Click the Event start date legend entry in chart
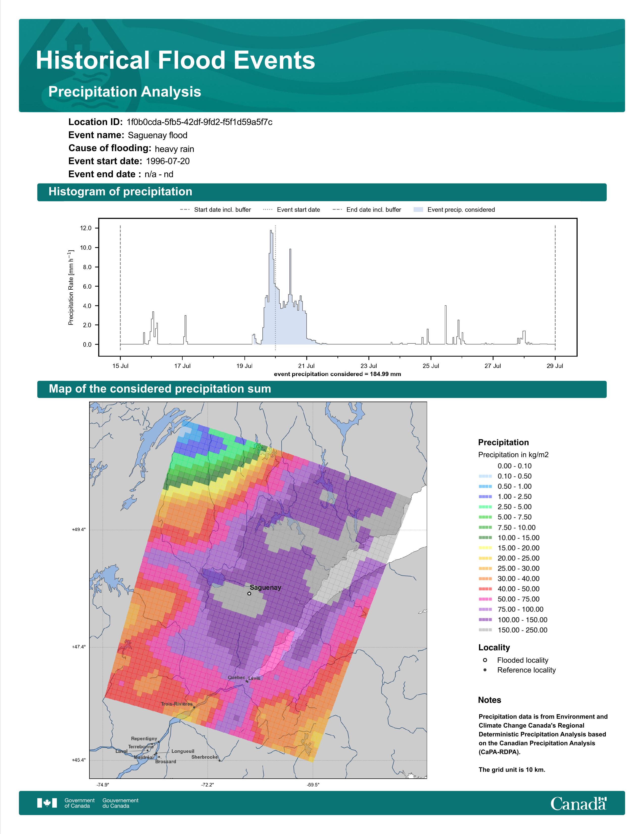 point(292,210)
